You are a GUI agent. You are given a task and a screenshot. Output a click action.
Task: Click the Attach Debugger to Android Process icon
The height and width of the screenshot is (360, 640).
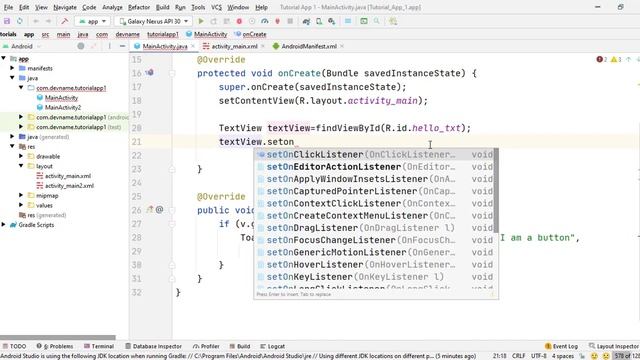278,21
